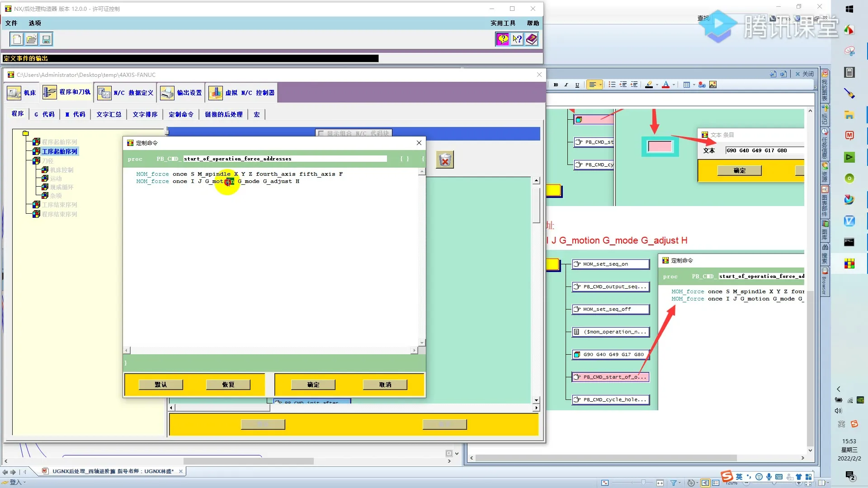The height and width of the screenshot is (488, 868).
Task: Open the insert table dropdown arrow
Action: (x=694, y=84)
